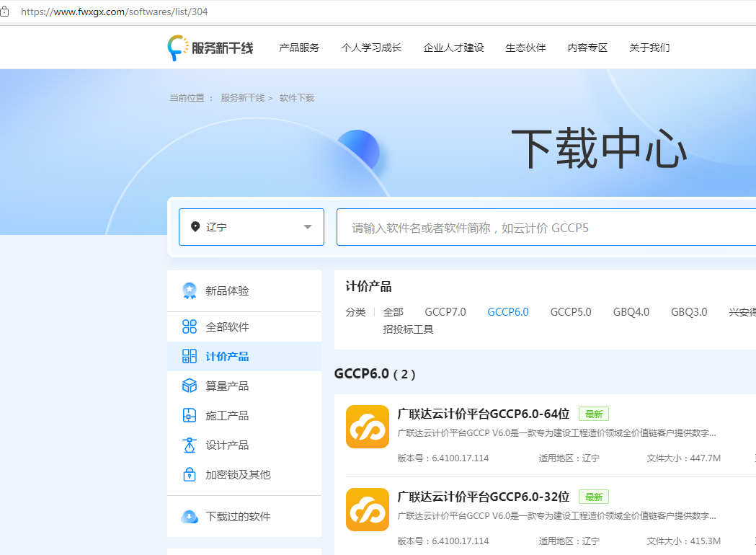756x555 pixels.
Task: Click the 64位 product description text
Action: [x=557, y=433]
